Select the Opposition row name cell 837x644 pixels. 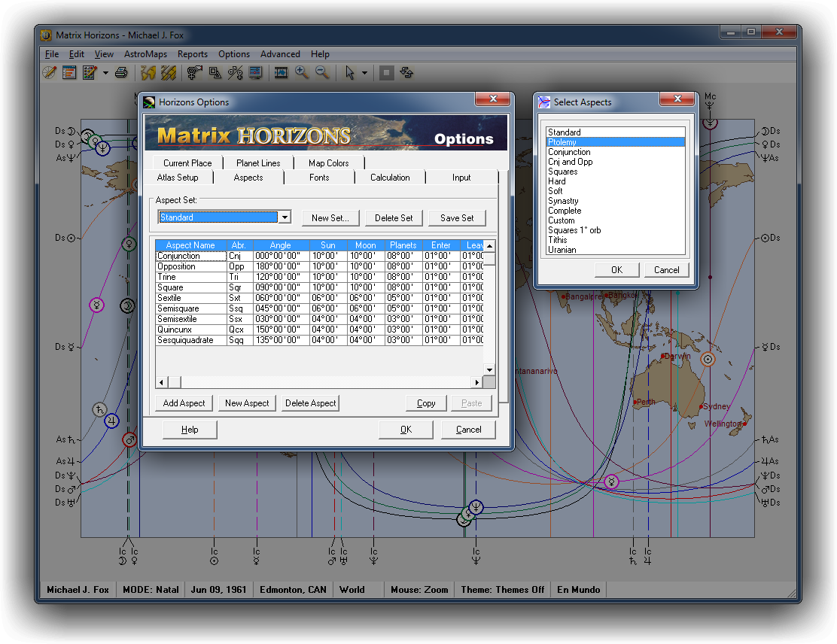coord(191,266)
